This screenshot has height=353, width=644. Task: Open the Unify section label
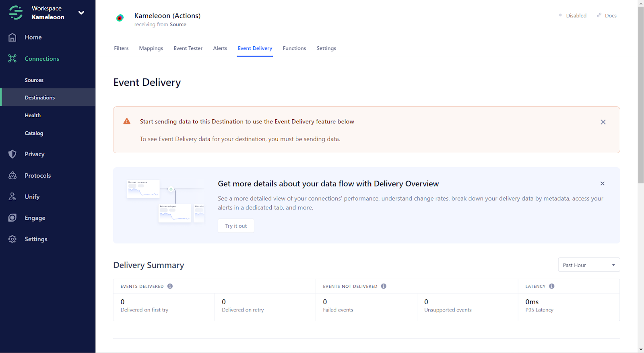point(32,197)
